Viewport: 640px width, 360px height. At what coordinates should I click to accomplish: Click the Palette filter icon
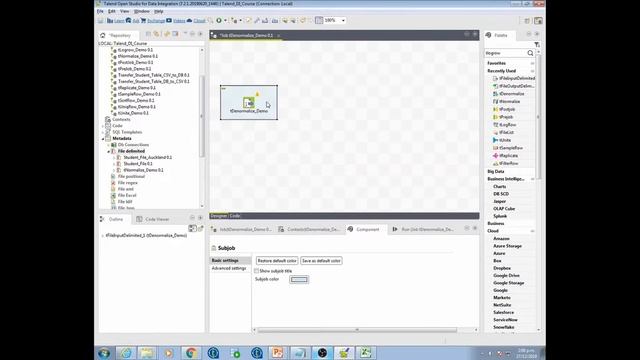point(537,44)
